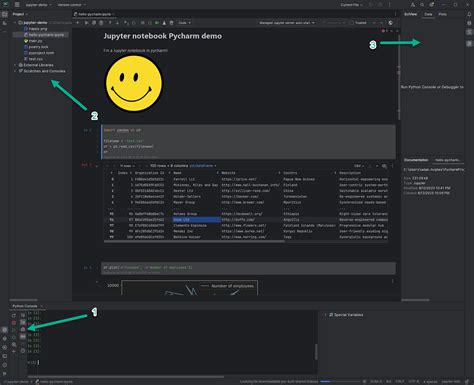Select the highlighted Name cell in table
474x385 pixels.
click(196, 220)
